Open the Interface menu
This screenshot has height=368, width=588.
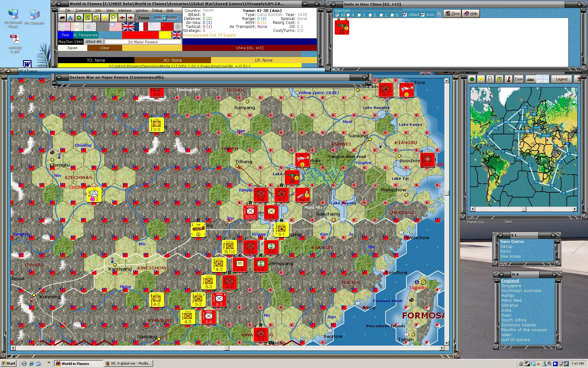click(125, 10)
